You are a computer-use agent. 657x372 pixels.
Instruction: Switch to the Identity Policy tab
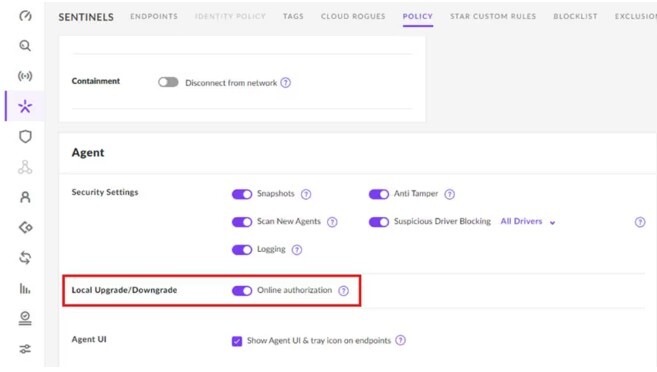[x=230, y=16]
